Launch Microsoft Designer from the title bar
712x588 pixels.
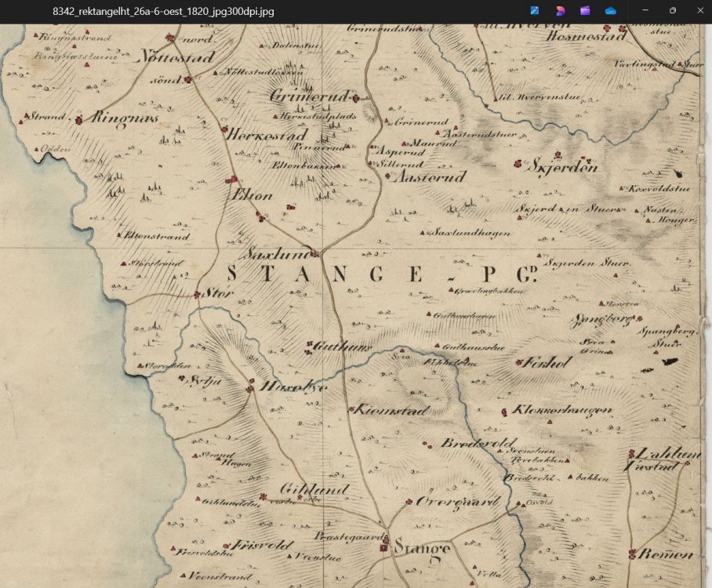coord(560,11)
